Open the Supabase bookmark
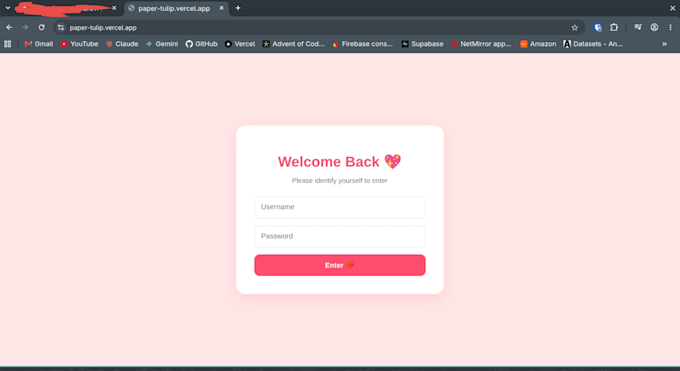Screen dimensions: 680x371 [x=422, y=44]
